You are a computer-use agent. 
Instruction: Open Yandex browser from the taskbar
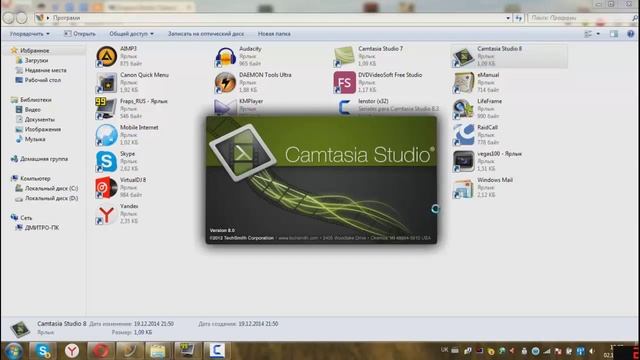click(72, 351)
